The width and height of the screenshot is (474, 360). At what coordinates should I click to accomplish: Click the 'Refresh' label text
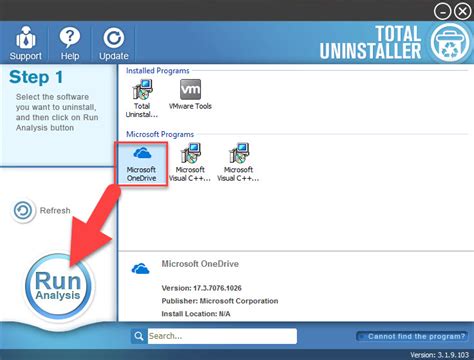pyautogui.click(x=55, y=211)
